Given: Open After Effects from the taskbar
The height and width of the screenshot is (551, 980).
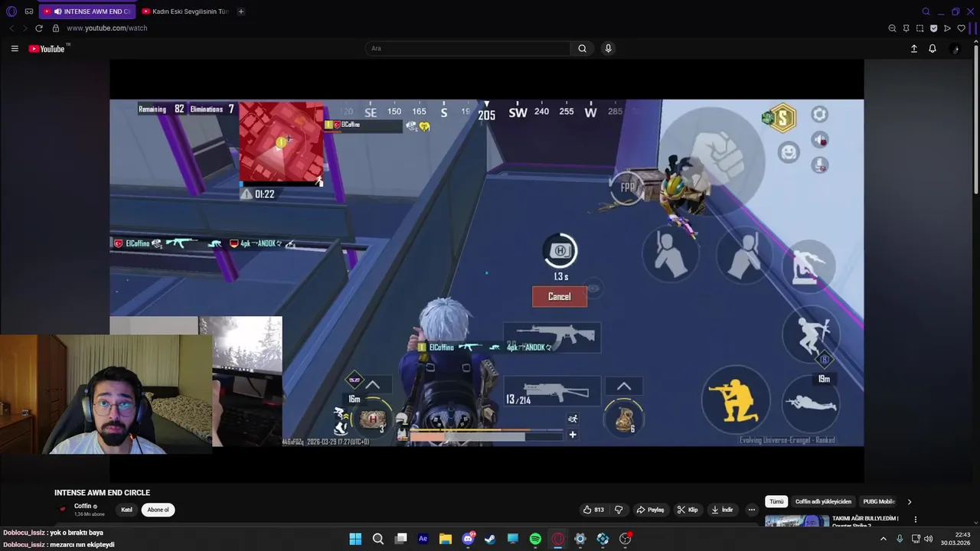Looking at the screenshot, I should tap(423, 539).
